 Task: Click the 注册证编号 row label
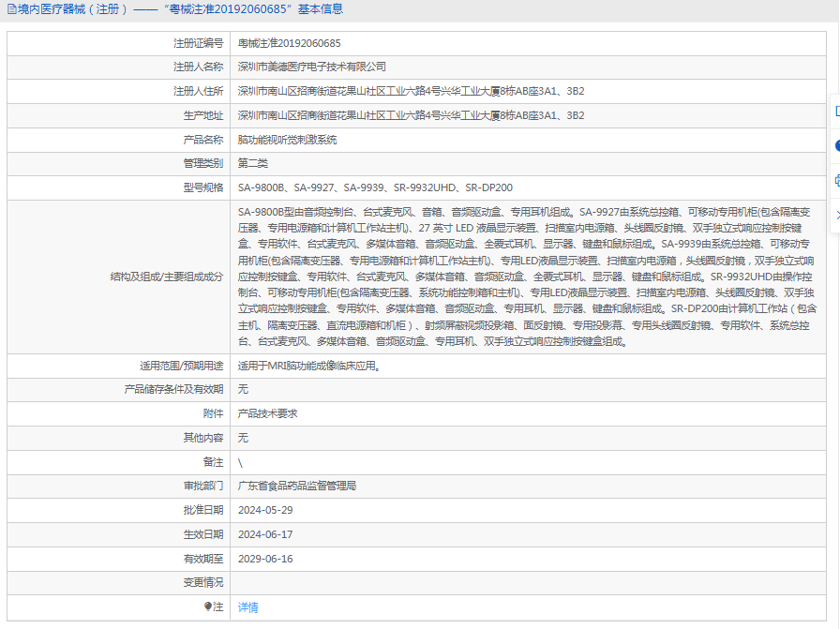point(198,43)
